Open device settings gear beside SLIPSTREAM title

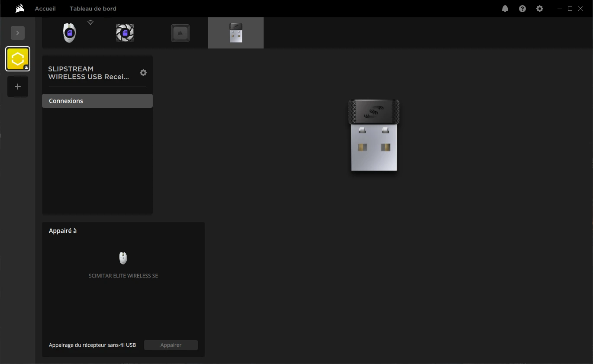pos(143,73)
